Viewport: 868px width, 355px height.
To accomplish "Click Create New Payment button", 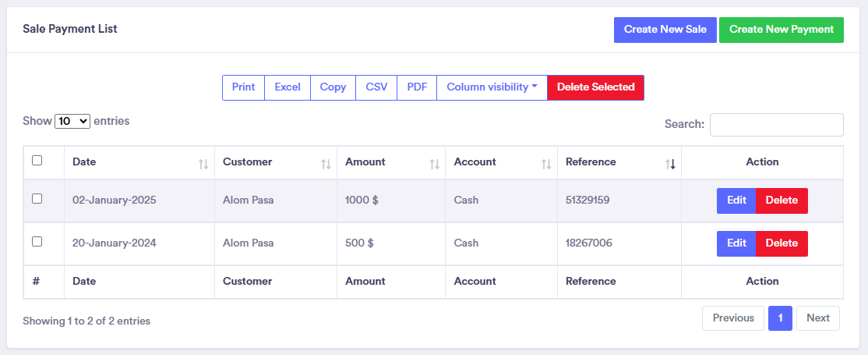I will tap(781, 30).
